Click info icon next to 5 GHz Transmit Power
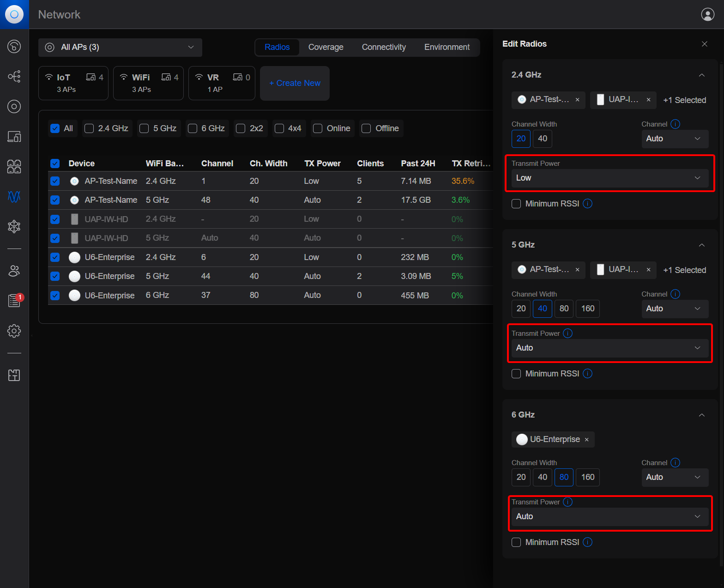The width and height of the screenshot is (724, 588). pyautogui.click(x=567, y=333)
